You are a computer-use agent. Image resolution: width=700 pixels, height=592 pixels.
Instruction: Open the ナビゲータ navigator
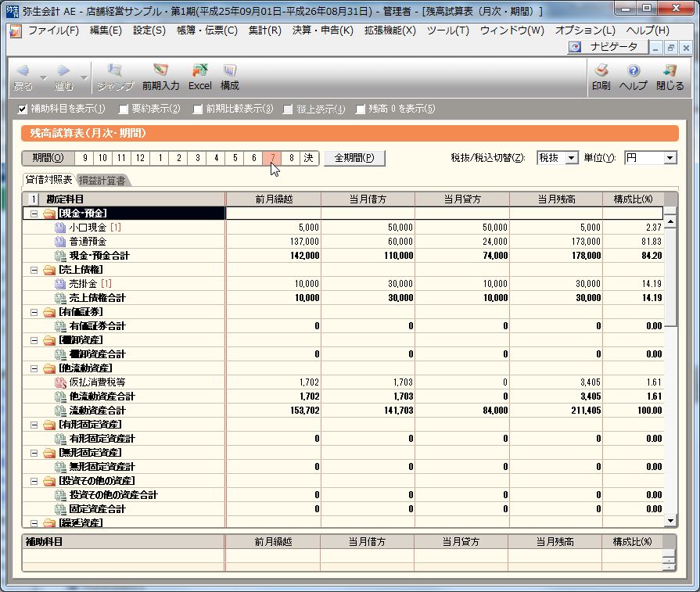coord(608,47)
